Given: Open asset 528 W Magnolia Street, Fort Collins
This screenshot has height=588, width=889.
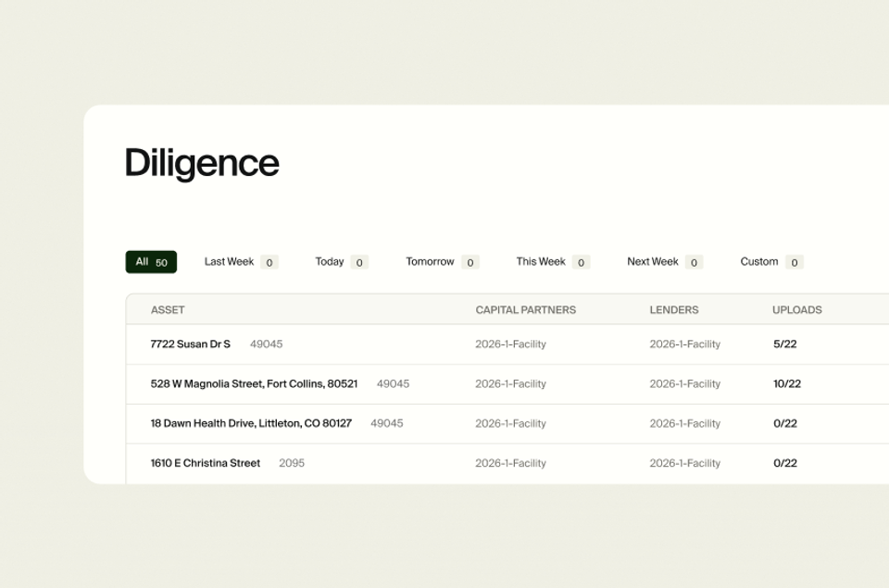Looking at the screenshot, I should click(254, 384).
